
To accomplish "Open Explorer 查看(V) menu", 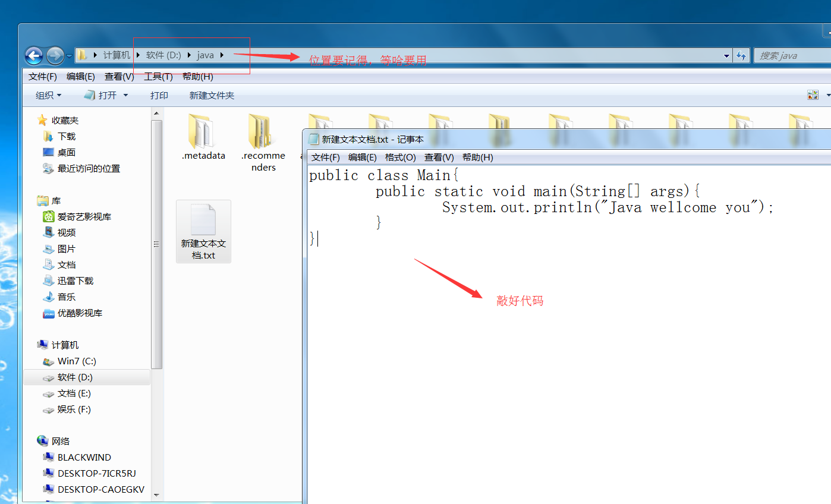I will point(119,77).
